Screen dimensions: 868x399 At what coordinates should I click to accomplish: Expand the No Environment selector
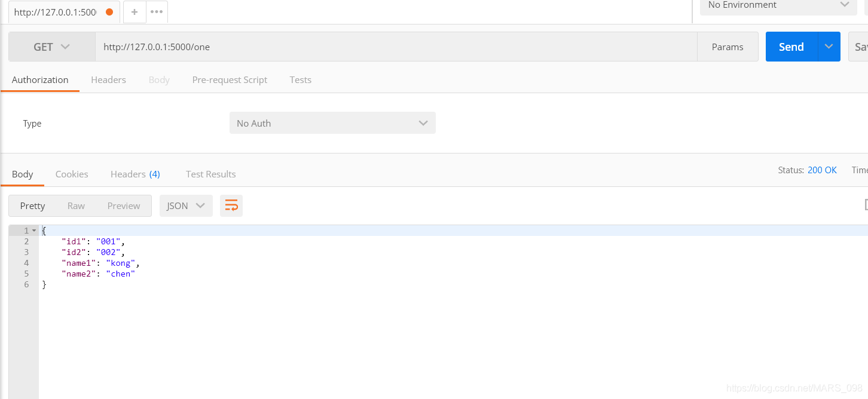coord(778,5)
